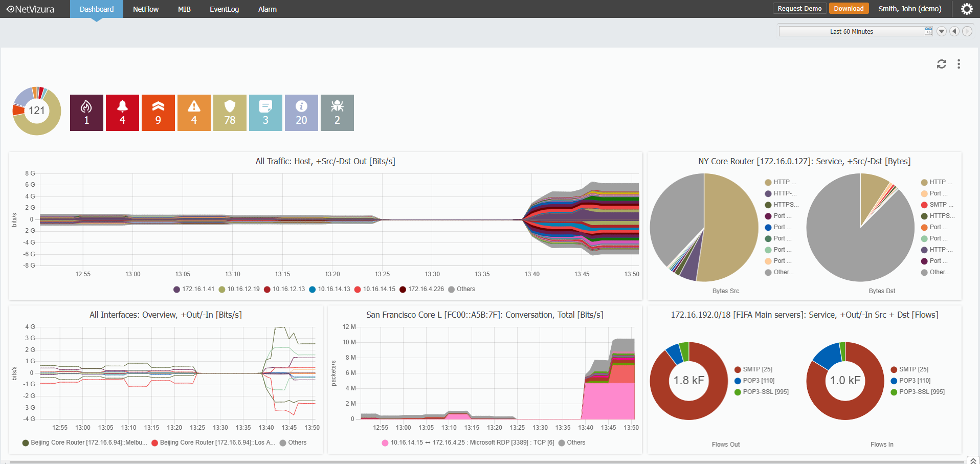This screenshot has width=980, height=464.
Task: Filter alarms by the flame tile showing 1
Action: tap(86, 113)
